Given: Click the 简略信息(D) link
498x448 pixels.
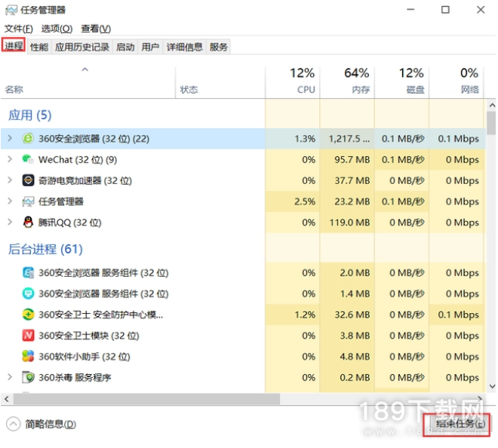Looking at the screenshot, I should 51,424.
